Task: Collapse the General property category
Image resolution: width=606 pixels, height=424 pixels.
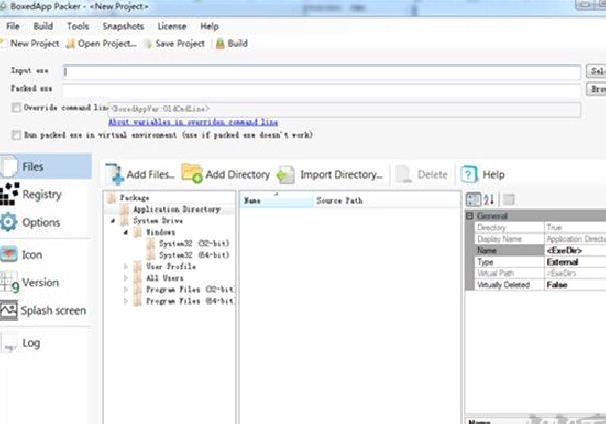Action: 470,216
